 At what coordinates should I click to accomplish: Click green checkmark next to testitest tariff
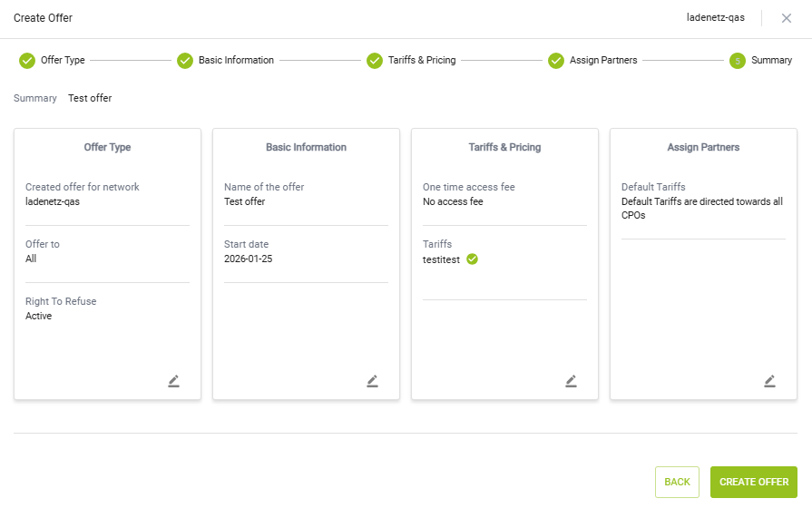click(472, 259)
